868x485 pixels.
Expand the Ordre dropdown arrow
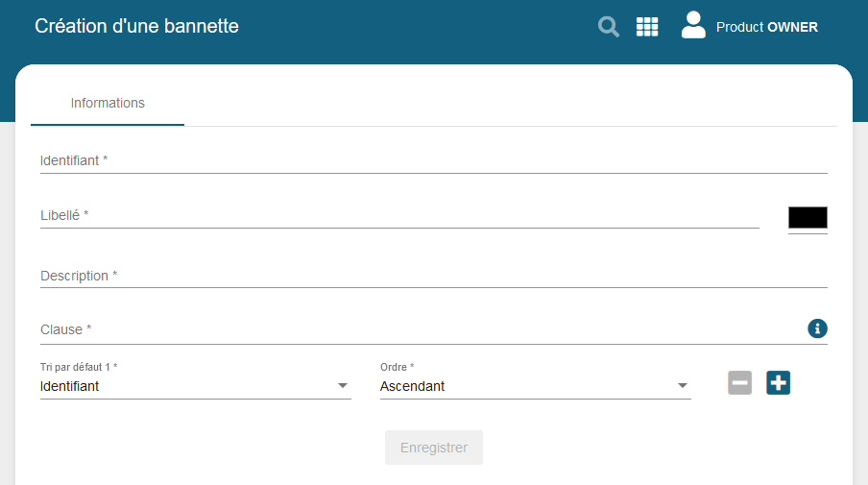683,386
